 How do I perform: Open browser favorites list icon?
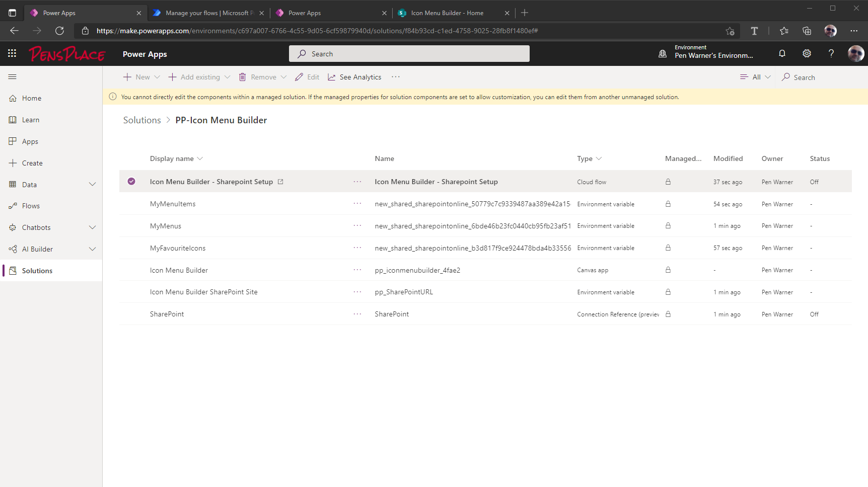784,31
